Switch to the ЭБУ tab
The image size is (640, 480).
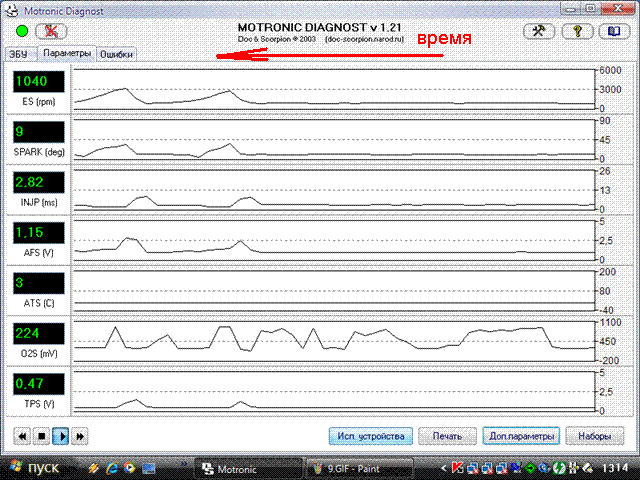click(x=18, y=54)
